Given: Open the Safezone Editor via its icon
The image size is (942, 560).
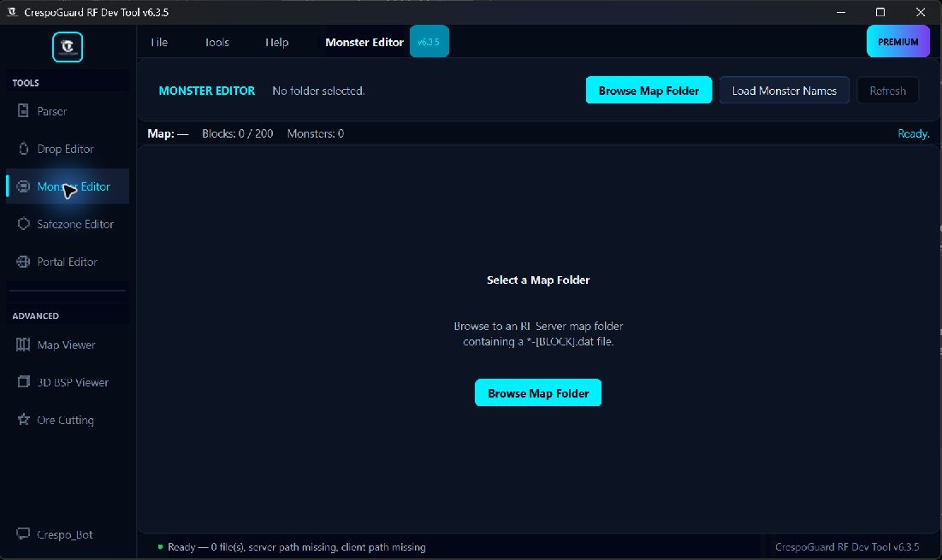Looking at the screenshot, I should pyautogui.click(x=23, y=224).
